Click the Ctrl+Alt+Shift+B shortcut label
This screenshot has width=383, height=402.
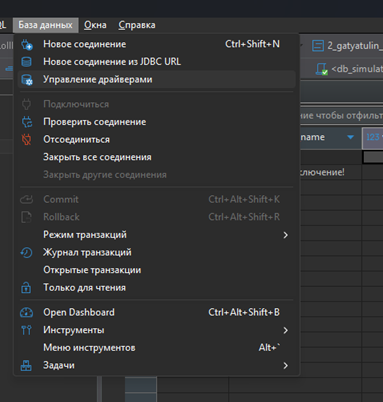tap(244, 312)
